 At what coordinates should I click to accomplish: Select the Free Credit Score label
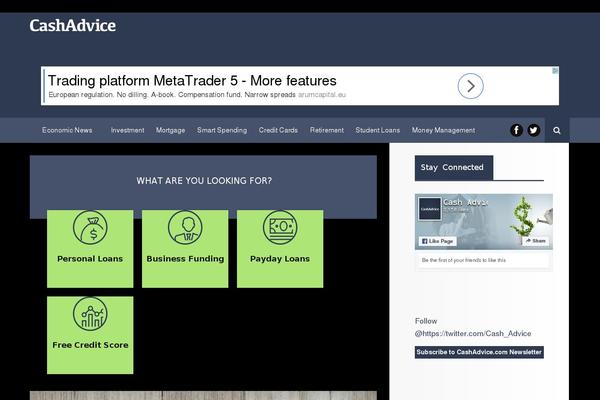(x=90, y=345)
